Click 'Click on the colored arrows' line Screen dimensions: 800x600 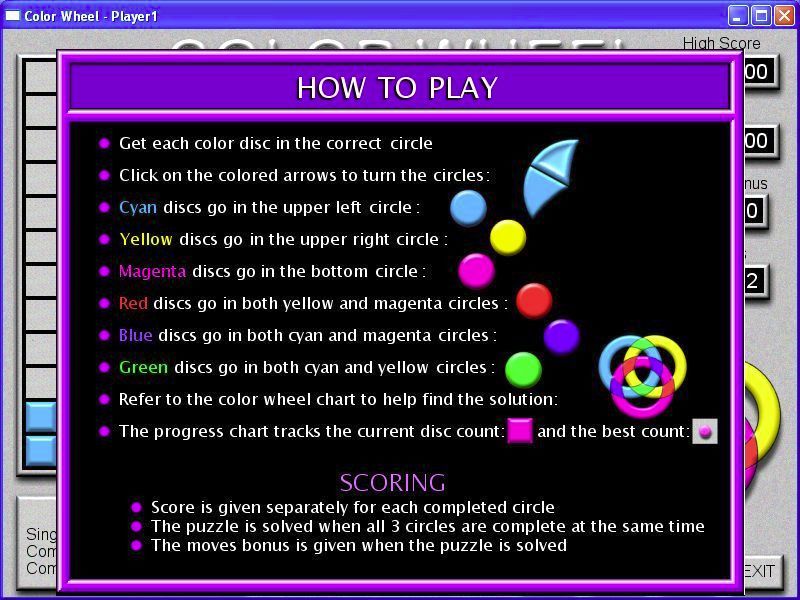[x=305, y=176]
